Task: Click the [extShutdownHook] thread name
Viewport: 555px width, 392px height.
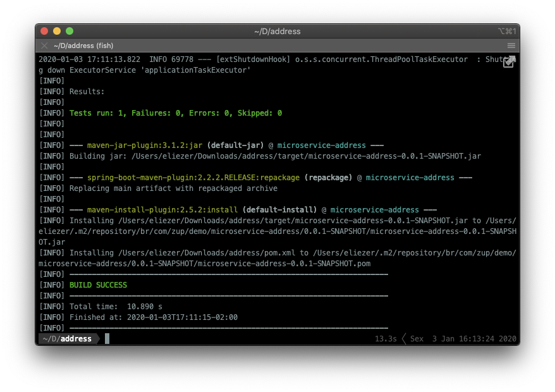Action: click(253, 59)
